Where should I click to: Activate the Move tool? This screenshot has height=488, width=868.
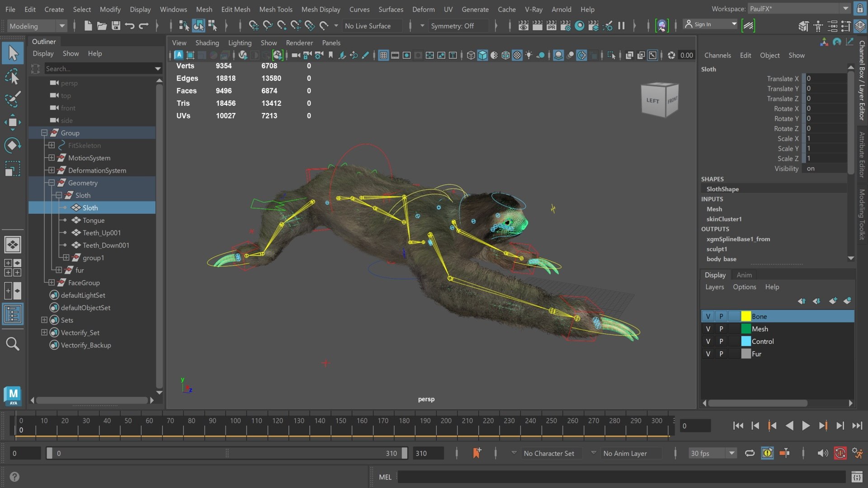coord(13,122)
